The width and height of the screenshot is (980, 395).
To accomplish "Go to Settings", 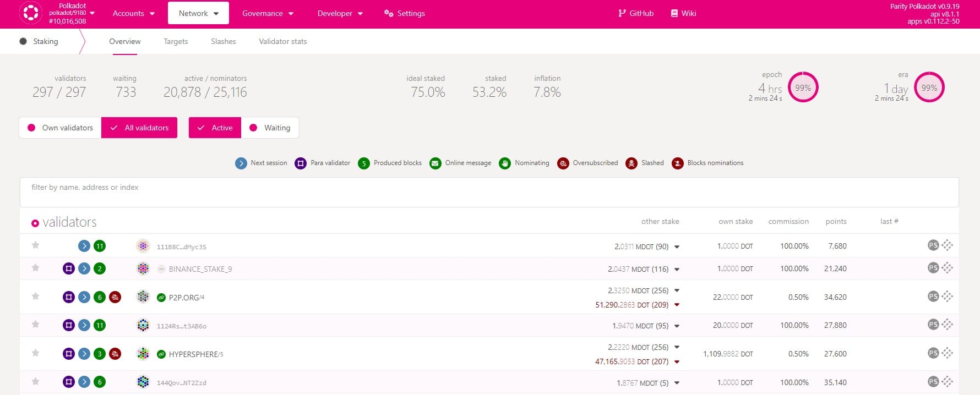I will tap(405, 13).
